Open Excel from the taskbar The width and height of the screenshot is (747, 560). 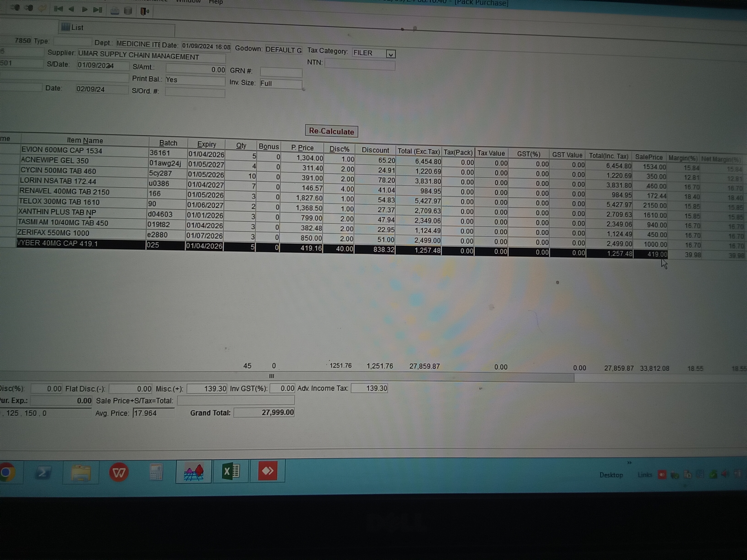[231, 471]
